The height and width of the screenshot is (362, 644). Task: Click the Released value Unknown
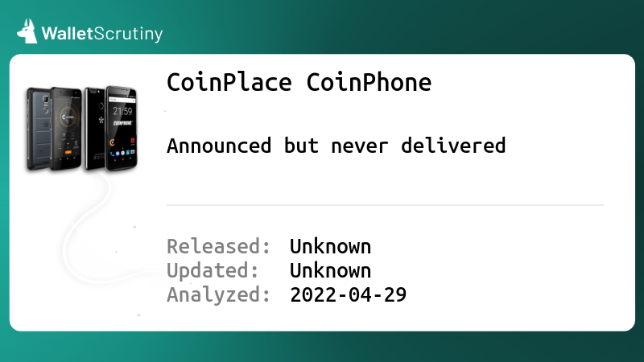click(x=330, y=247)
